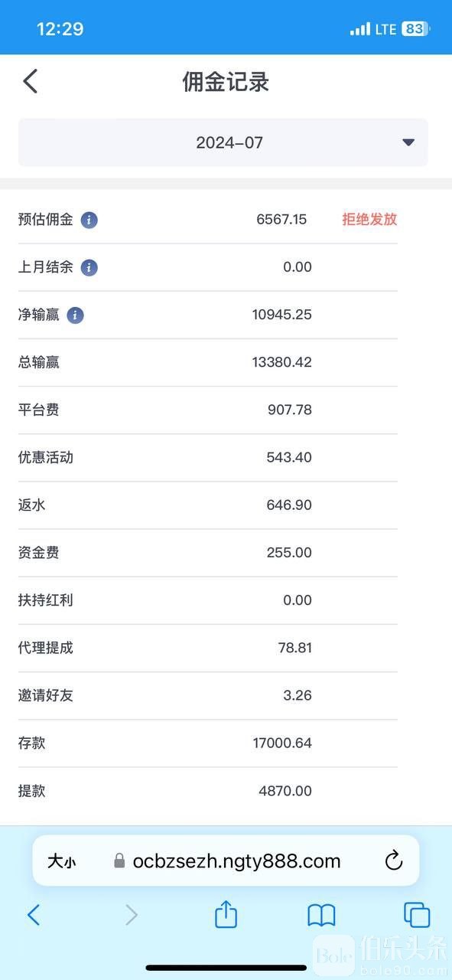
Task: Tap the Safari forward arrow
Action: pos(132,915)
